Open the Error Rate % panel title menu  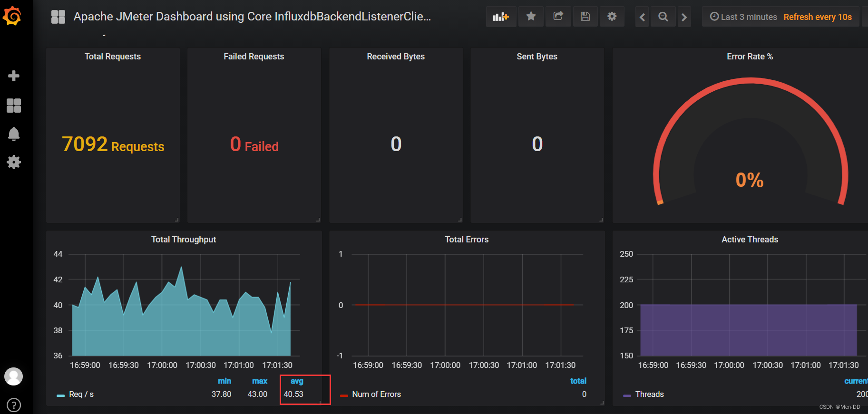click(x=750, y=57)
